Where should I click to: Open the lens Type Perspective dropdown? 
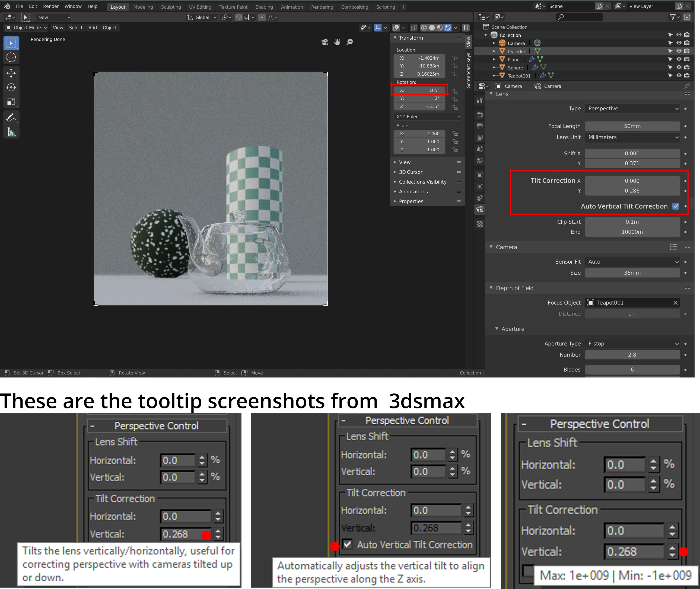632,108
